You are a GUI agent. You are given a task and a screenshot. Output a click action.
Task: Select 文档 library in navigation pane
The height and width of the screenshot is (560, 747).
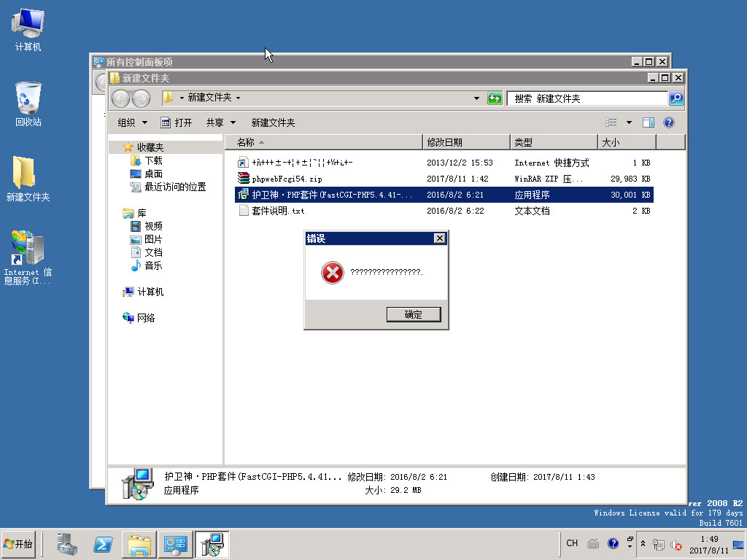(153, 252)
